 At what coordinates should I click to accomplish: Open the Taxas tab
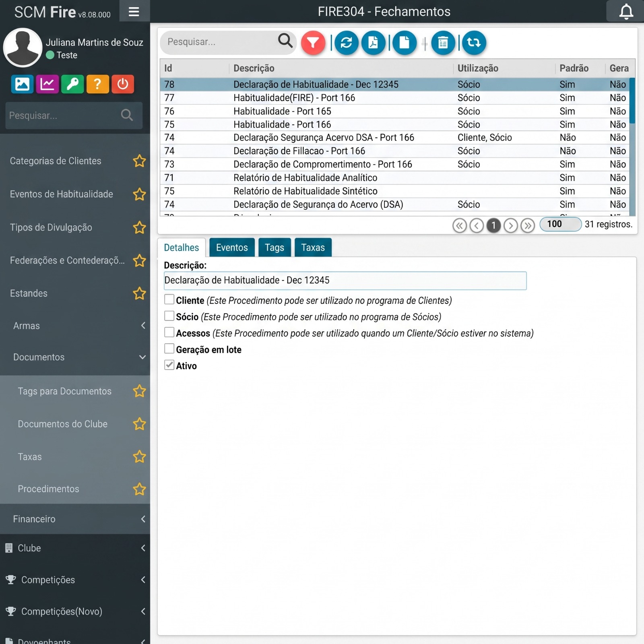[313, 248]
